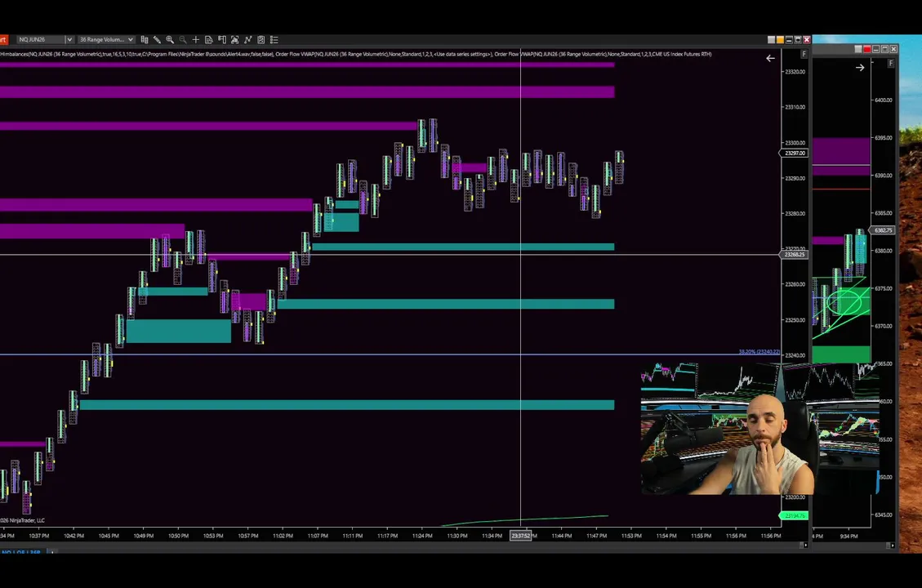Click the 6382.75 price marker on side chart

click(882, 230)
